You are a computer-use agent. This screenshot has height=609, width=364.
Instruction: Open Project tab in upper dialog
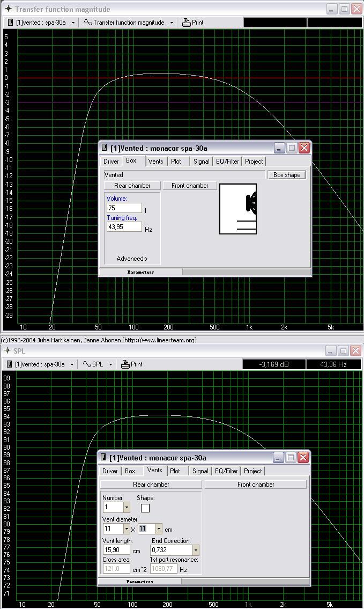254,161
